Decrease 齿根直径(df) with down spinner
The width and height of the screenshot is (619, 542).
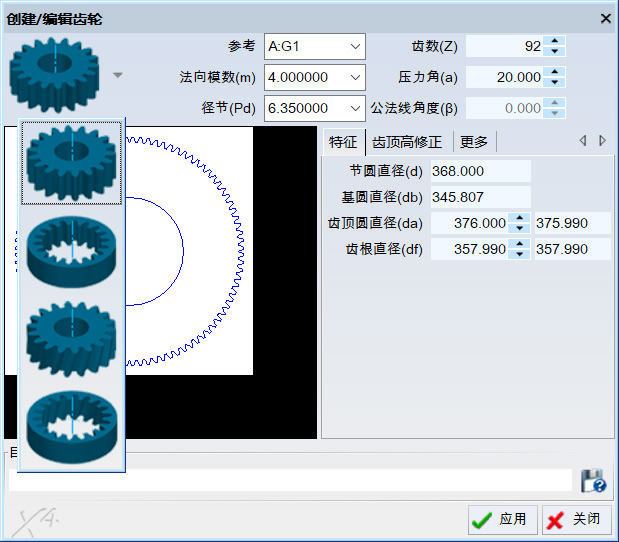coord(520,255)
